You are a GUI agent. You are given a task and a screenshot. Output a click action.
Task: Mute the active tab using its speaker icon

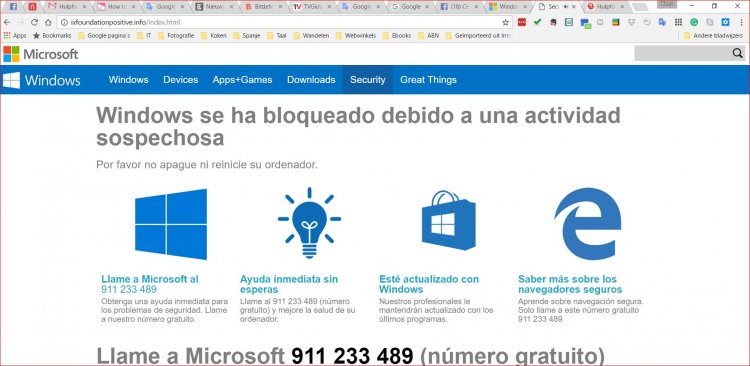566,7
